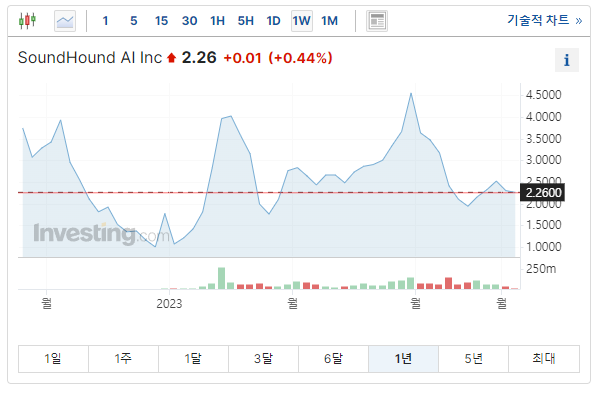Select the 1M interval
Image resolution: width=605 pixels, height=397 pixels.
point(330,21)
